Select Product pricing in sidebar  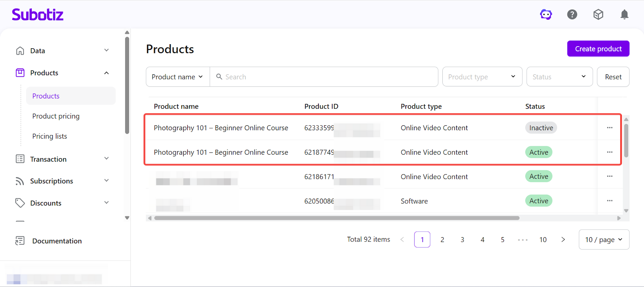tap(56, 116)
